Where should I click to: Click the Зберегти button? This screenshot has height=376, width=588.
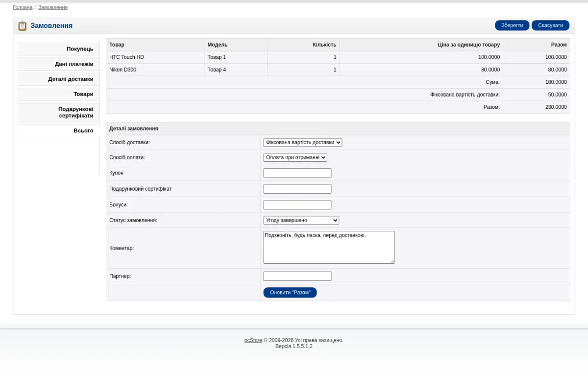tap(512, 25)
